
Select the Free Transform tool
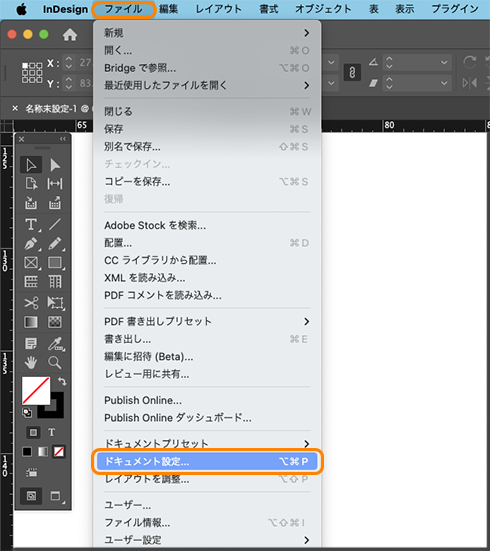point(56,303)
